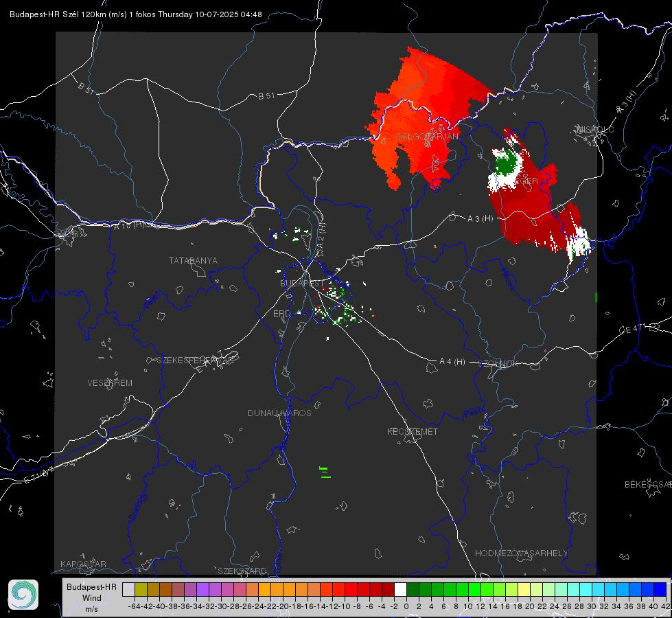Pick the white swatch between -2 and 0
Image resolution: width=672 pixels, height=618 pixels.
pyautogui.click(x=400, y=589)
